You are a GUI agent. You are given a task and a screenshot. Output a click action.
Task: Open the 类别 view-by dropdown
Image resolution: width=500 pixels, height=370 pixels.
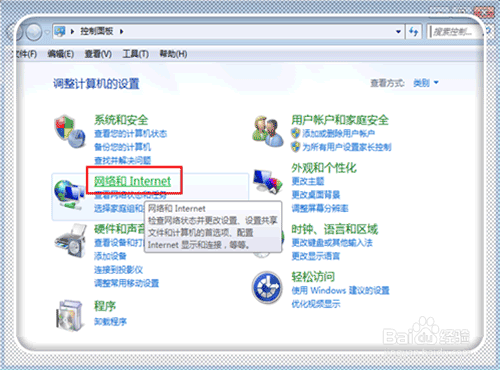tap(426, 83)
